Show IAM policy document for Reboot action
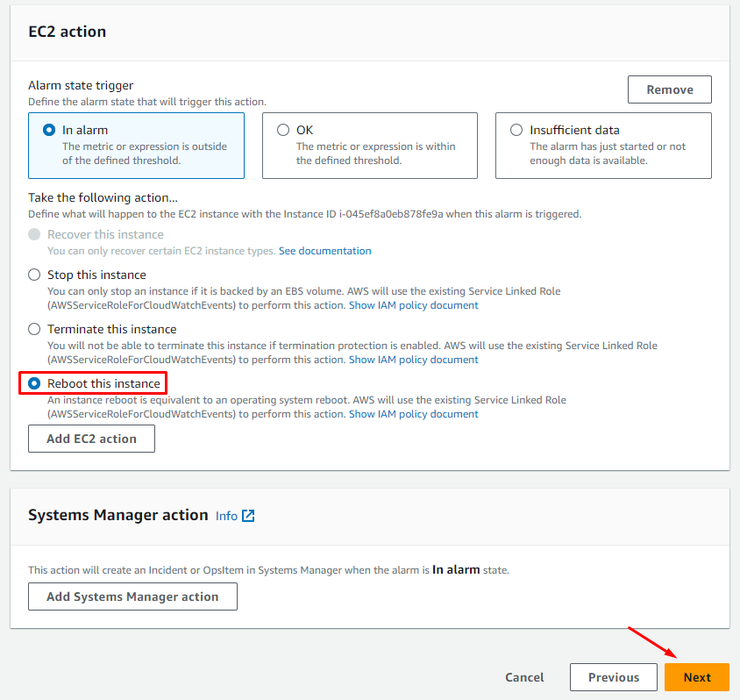The image size is (740, 700). point(413,414)
